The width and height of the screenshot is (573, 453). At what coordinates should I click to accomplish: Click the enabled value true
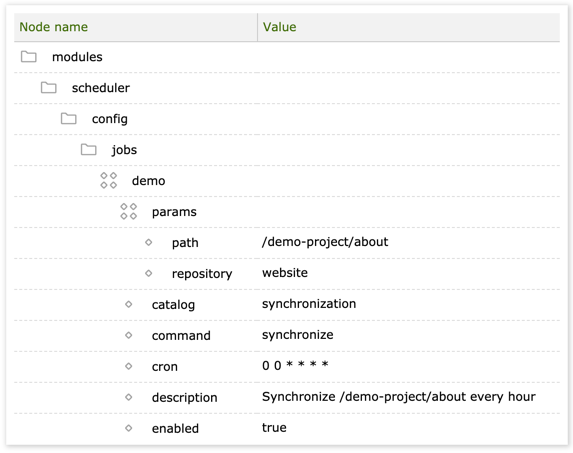tap(274, 428)
